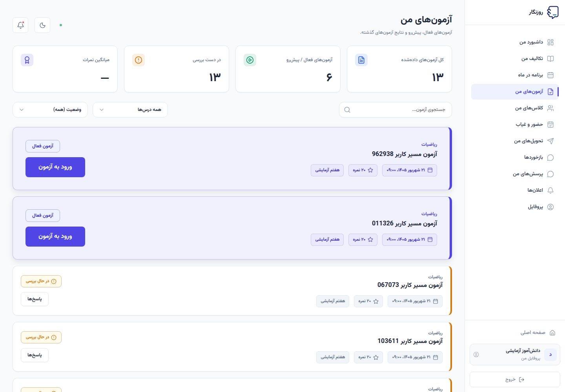Click the خروج logout button
Viewport: 565px width, 392px height.
tap(515, 379)
